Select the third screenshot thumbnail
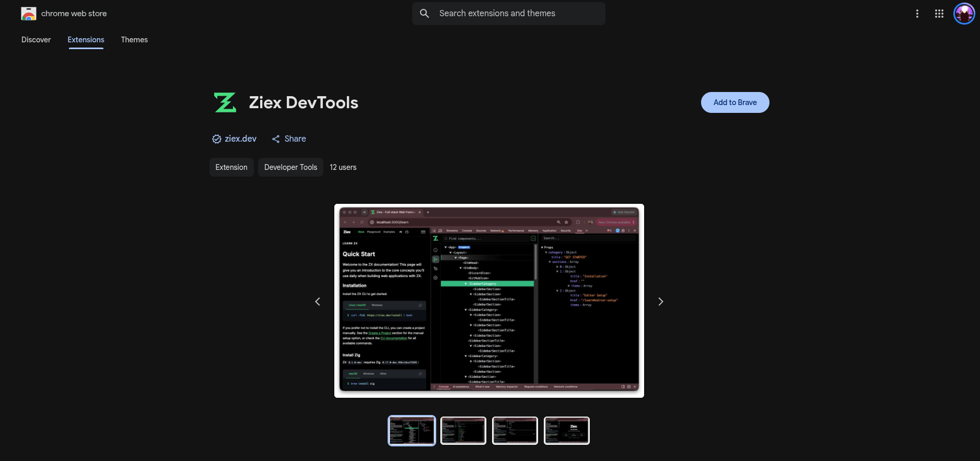Screen dimensions: 980x461 (515, 431)
